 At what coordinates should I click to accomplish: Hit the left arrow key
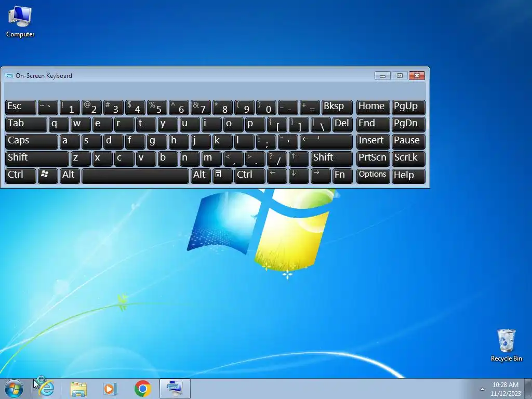tap(277, 176)
